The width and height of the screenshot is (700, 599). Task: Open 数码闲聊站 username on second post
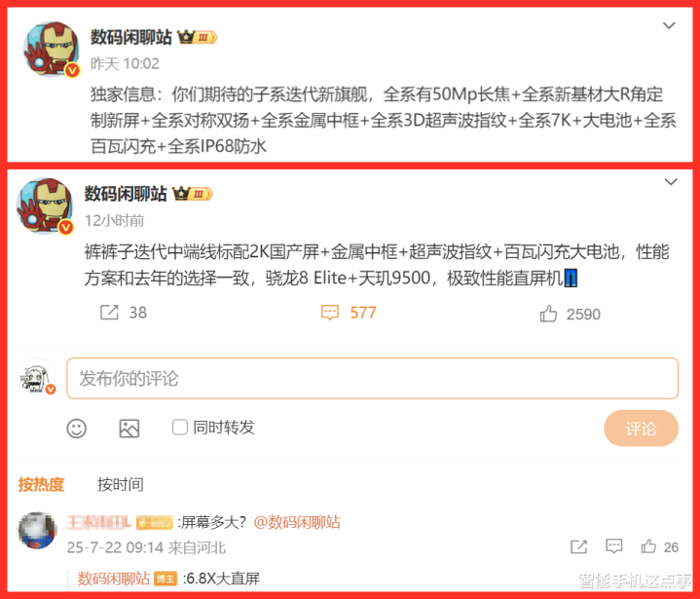pos(125,194)
